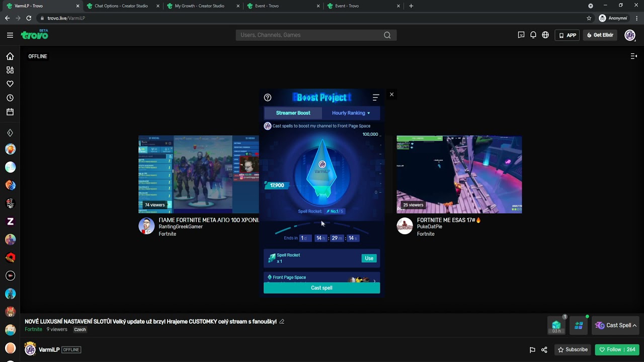
Task: Click the diamond icon in left sidebar
Action: click(10, 133)
